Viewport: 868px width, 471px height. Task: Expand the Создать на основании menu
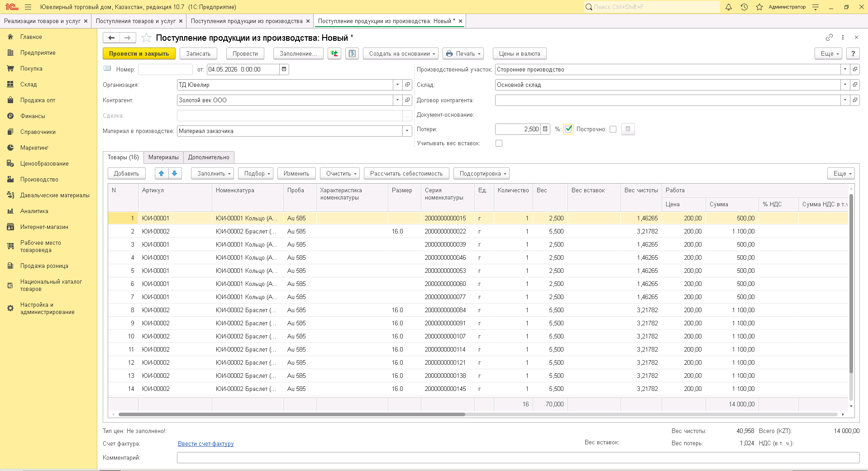401,53
